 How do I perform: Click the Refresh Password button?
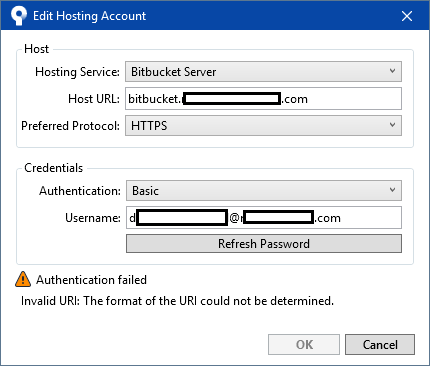coord(264,244)
